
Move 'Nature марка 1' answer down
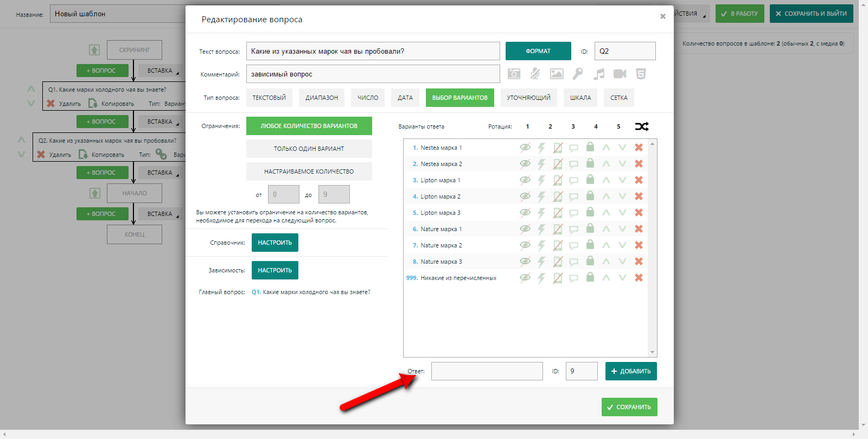coord(622,229)
